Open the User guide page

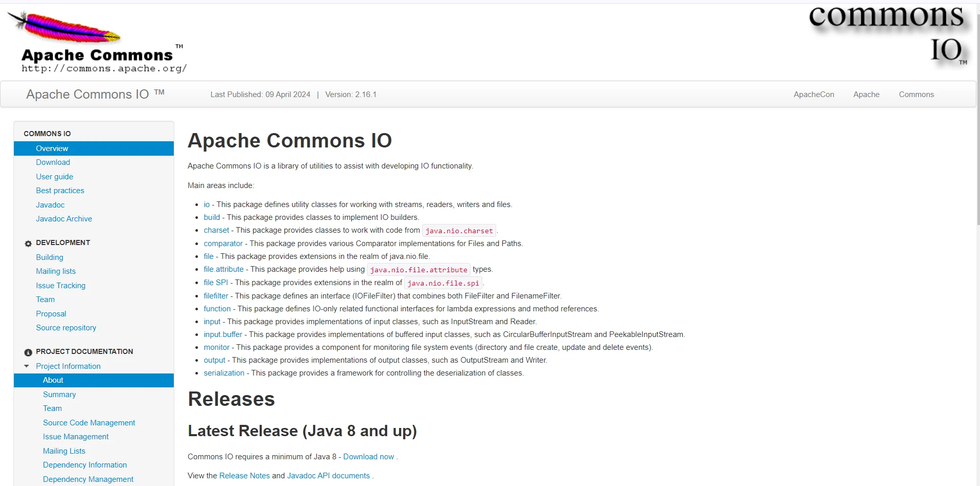point(55,177)
